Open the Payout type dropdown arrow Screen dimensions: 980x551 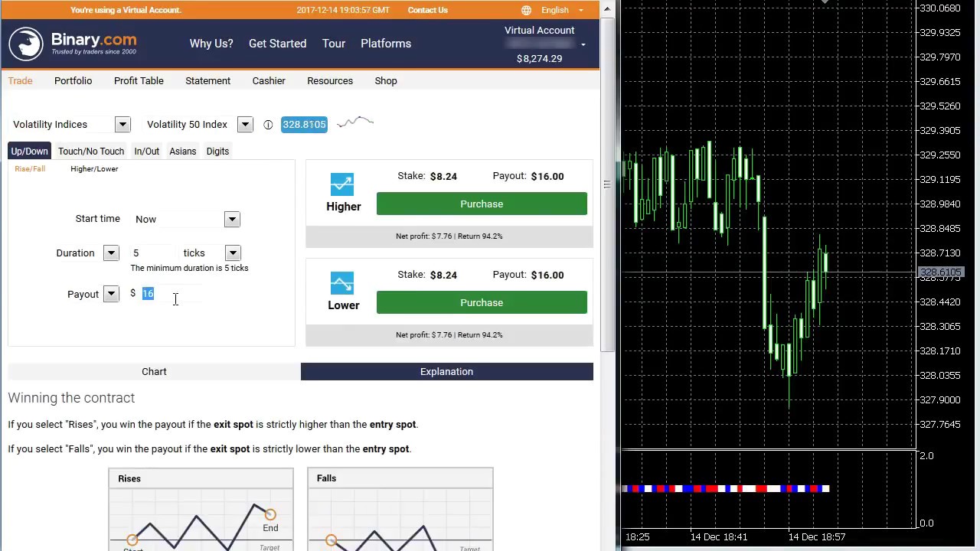(x=111, y=294)
